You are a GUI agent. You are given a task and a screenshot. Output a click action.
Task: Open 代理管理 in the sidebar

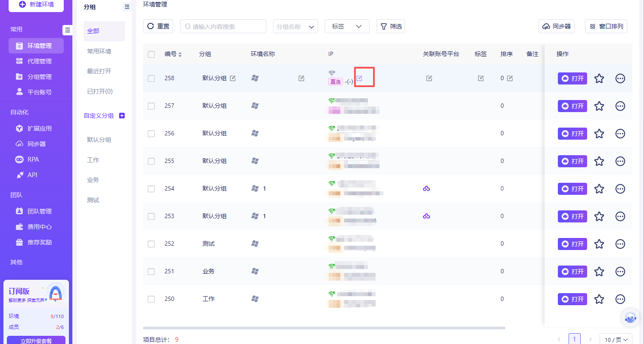[x=36, y=61]
